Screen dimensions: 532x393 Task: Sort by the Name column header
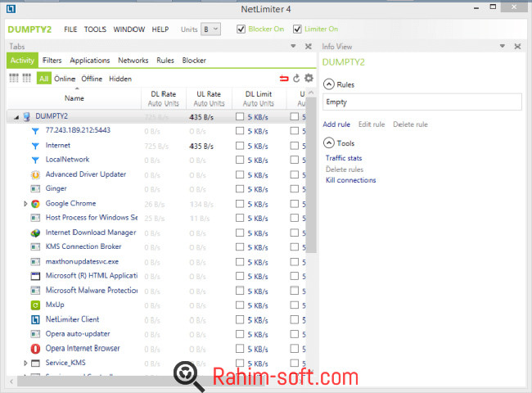click(74, 98)
